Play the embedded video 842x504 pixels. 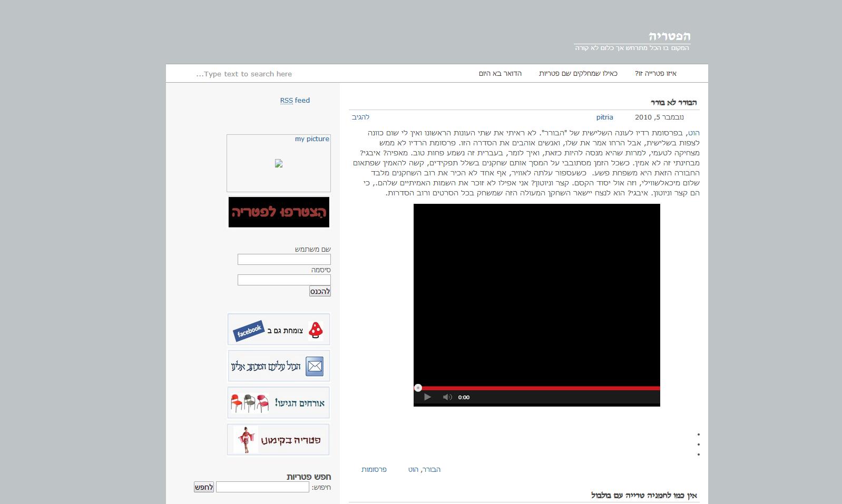click(427, 397)
